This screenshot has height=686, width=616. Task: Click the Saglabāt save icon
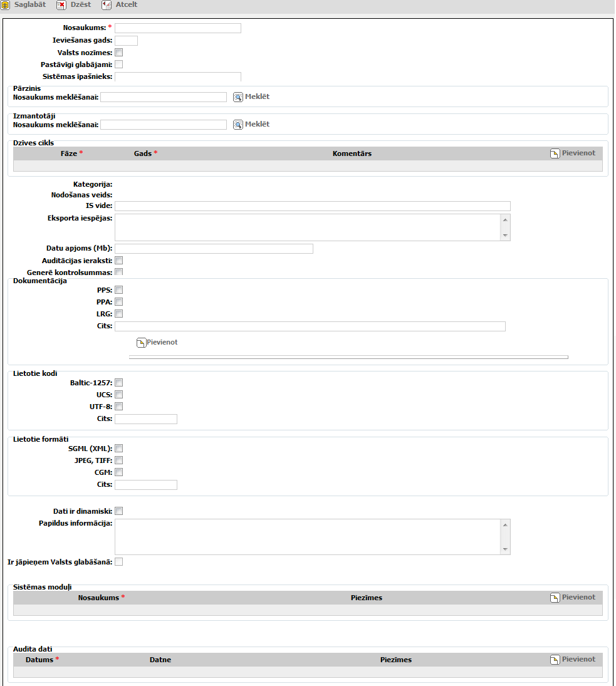(x=5, y=5)
